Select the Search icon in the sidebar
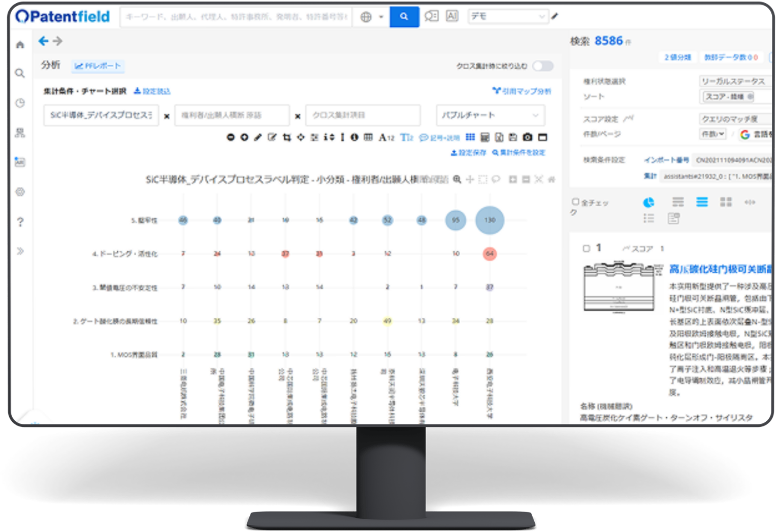The height and width of the screenshot is (532, 780). click(x=20, y=73)
